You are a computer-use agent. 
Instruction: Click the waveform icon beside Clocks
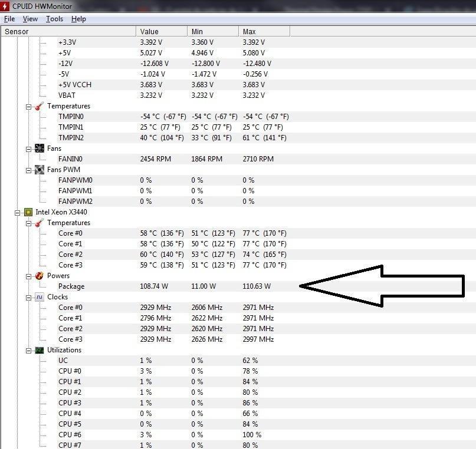click(x=40, y=297)
